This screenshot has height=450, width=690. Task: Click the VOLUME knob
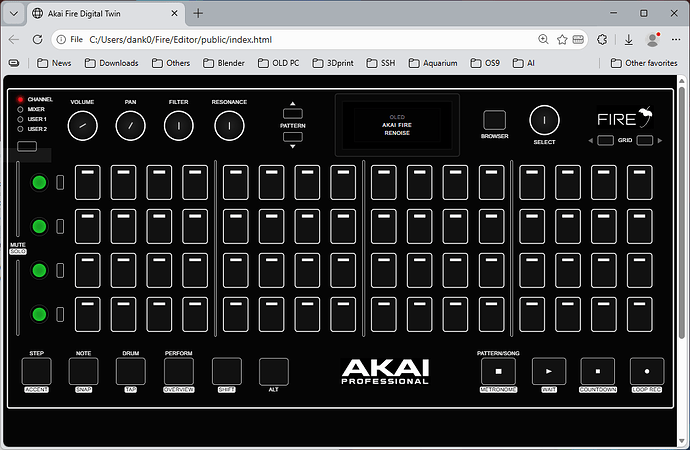coord(82,126)
